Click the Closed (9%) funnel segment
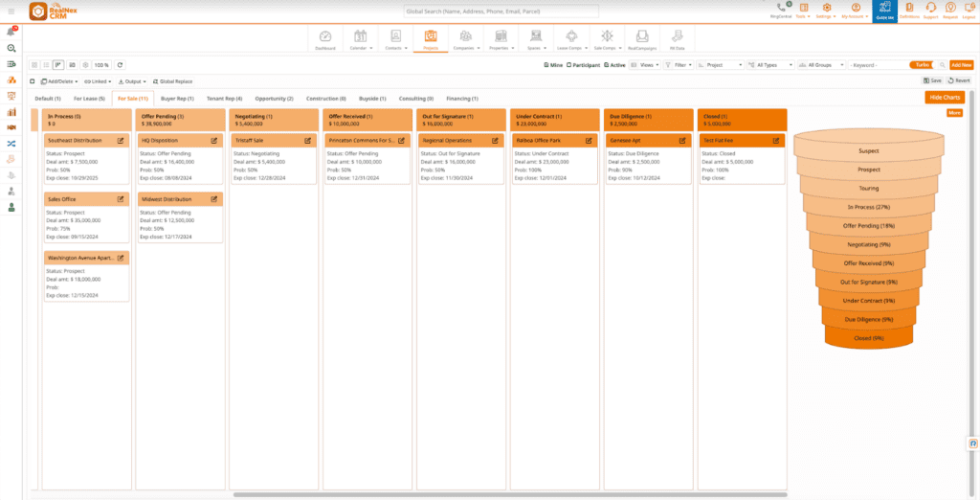The image size is (980, 500). coord(869,338)
